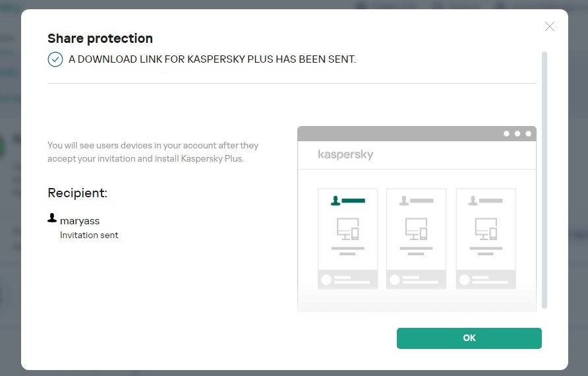Click the dialog's vertical scrollbar
The image size is (588, 376).
(x=544, y=179)
